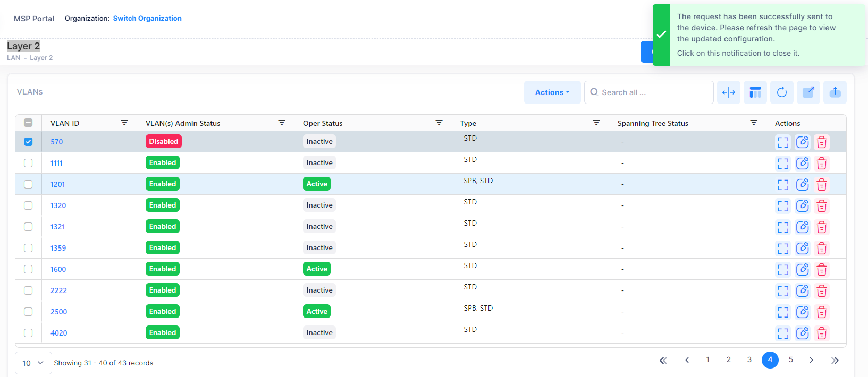This screenshot has height=377, width=868.
Task: Jump to the first page of records
Action: 663,361
